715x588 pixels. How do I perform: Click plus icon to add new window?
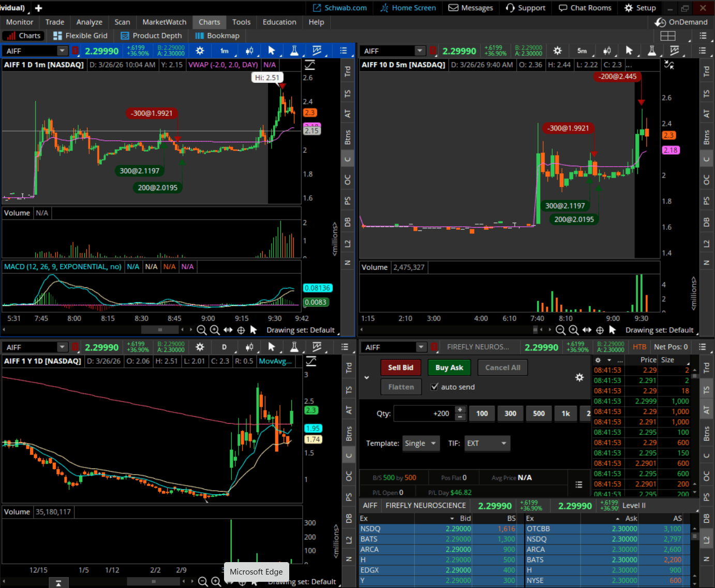click(x=39, y=8)
